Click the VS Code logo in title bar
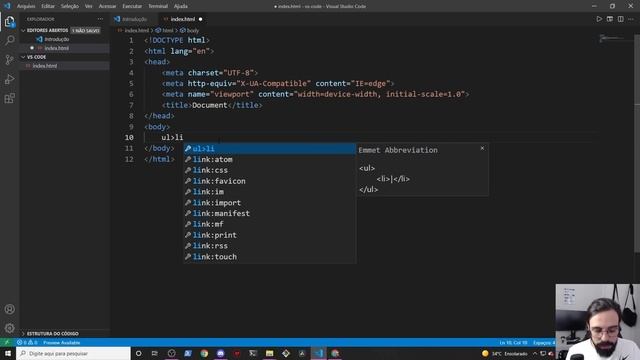 point(7,6)
